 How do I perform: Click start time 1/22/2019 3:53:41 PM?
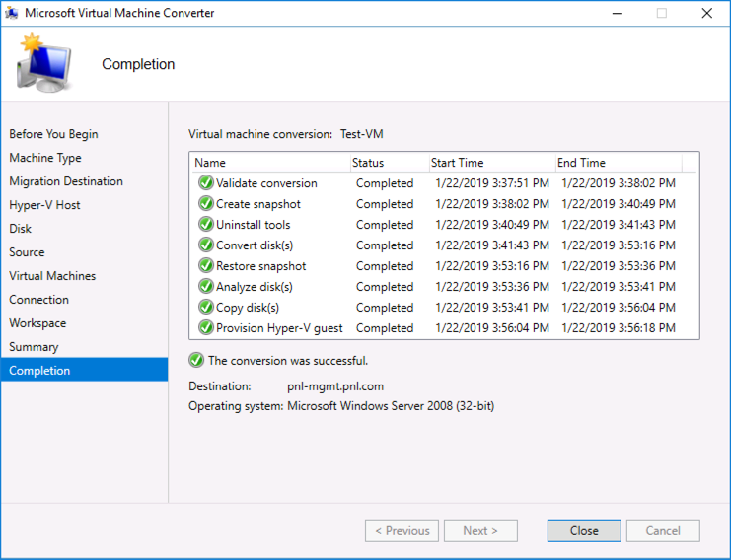coord(492,307)
